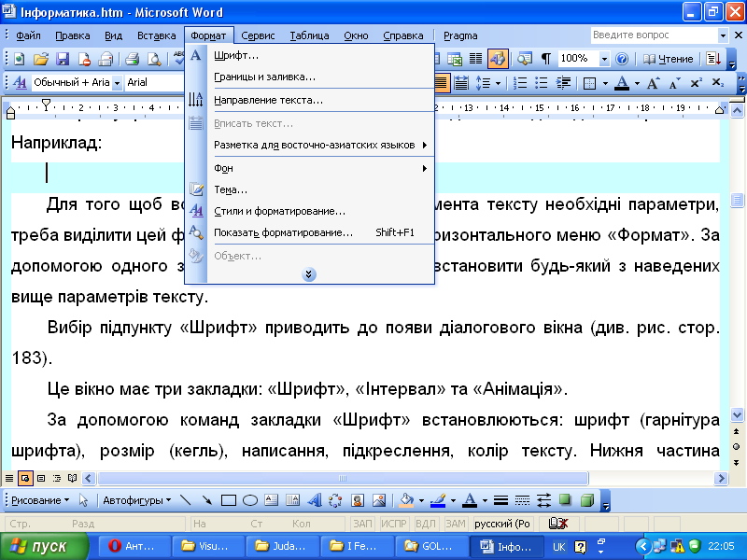This screenshot has height=560, width=747.
Task: Click the horizontal scrollbar thumb
Action: click(343, 478)
